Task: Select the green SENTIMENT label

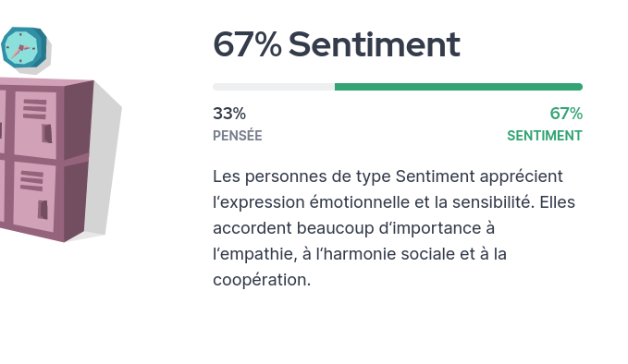Action: click(x=545, y=136)
